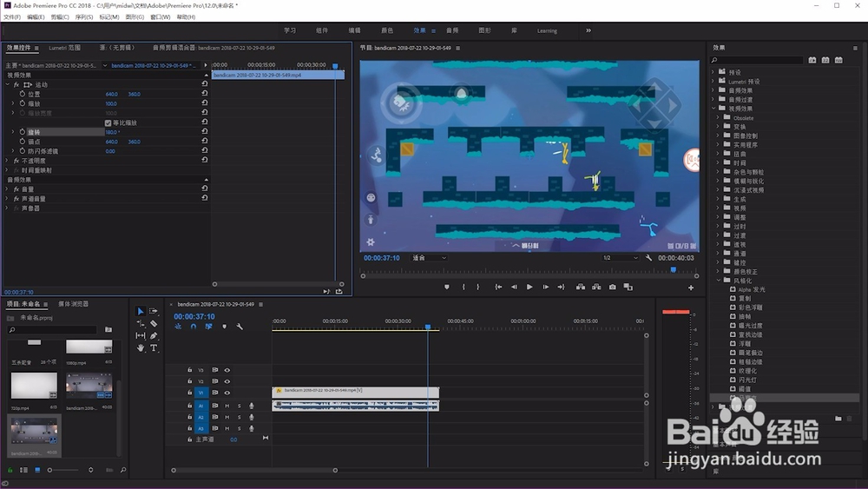Click Program monitor scrubber playhead
This screenshot has height=489, width=868.
point(674,270)
